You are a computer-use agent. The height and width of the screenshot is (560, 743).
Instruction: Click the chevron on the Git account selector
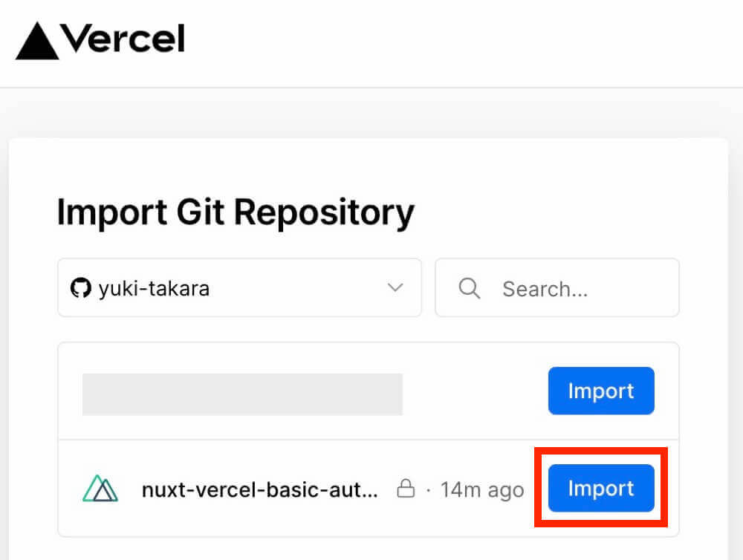(x=395, y=288)
